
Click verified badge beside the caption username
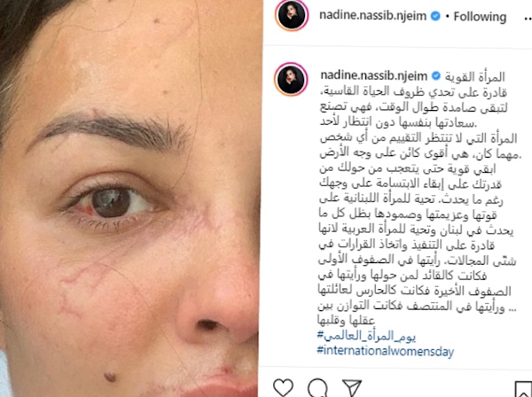(x=436, y=76)
